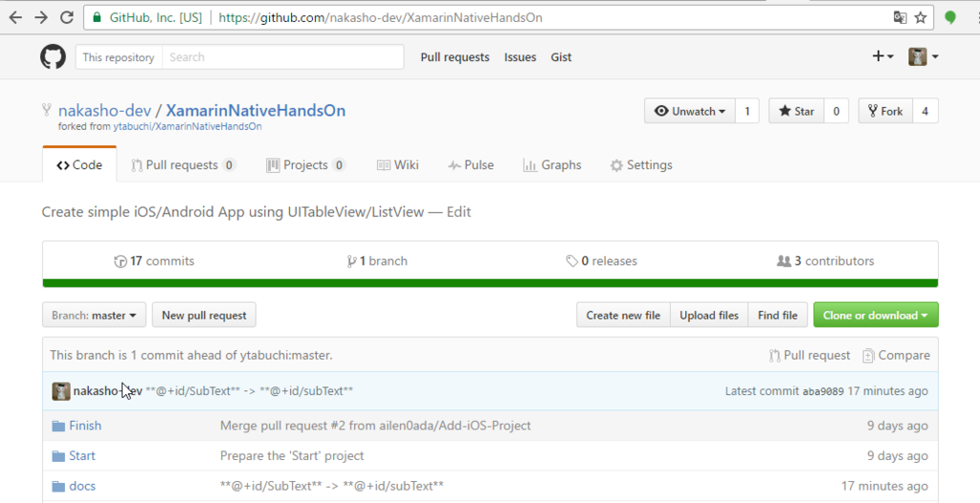Open the Clone or download dropdown

pos(876,315)
